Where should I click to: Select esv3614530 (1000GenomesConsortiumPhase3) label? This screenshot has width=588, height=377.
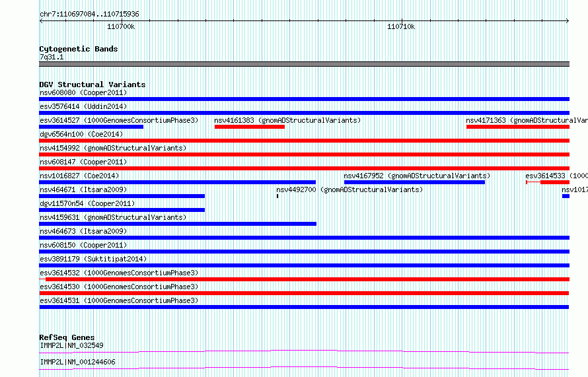click(x=119, y=287)
